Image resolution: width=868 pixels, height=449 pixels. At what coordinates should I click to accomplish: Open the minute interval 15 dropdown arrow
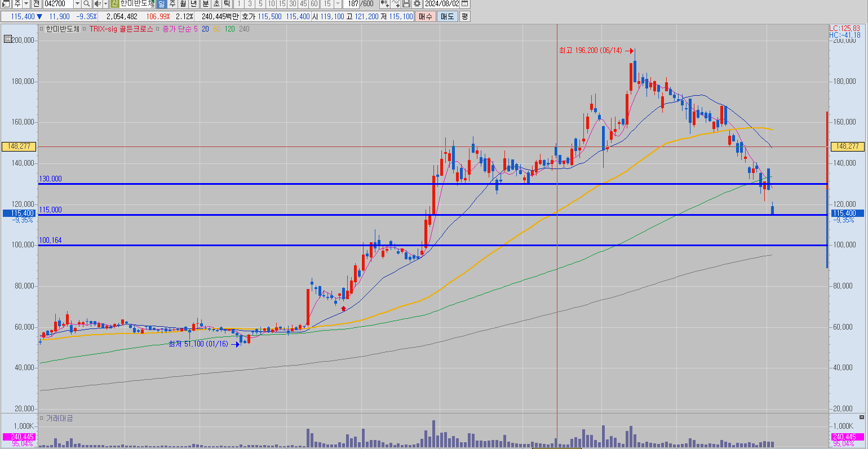338,4
